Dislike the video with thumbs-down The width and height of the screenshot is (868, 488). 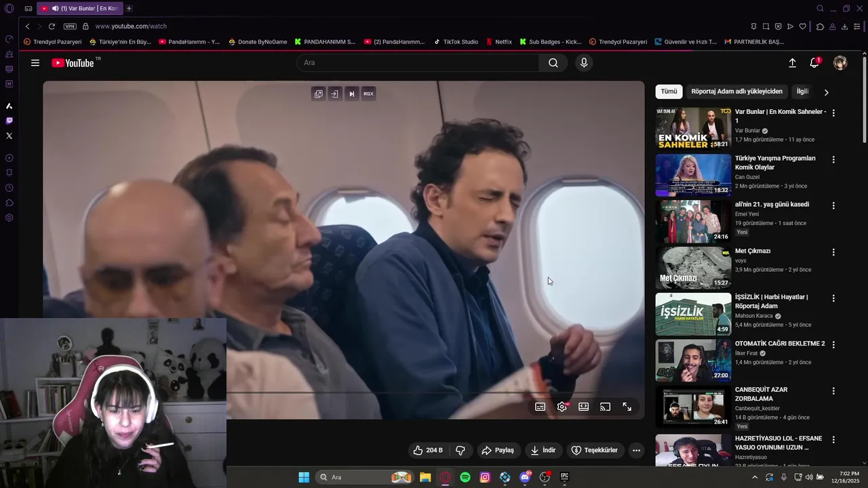pos(460,450)
